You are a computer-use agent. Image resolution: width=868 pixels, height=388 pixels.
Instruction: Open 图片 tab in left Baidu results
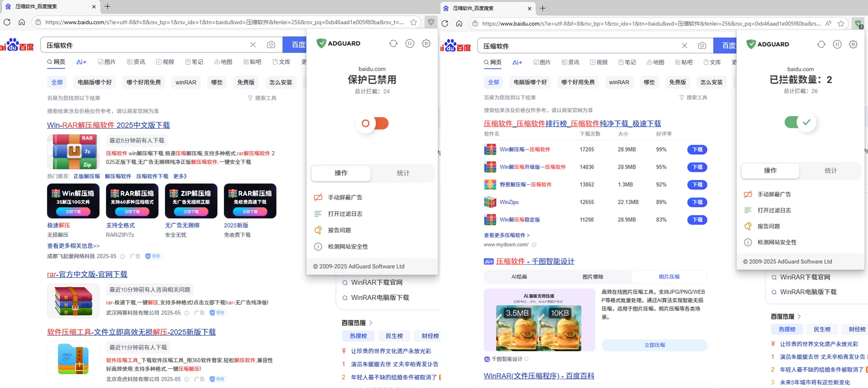click(106, 62)
